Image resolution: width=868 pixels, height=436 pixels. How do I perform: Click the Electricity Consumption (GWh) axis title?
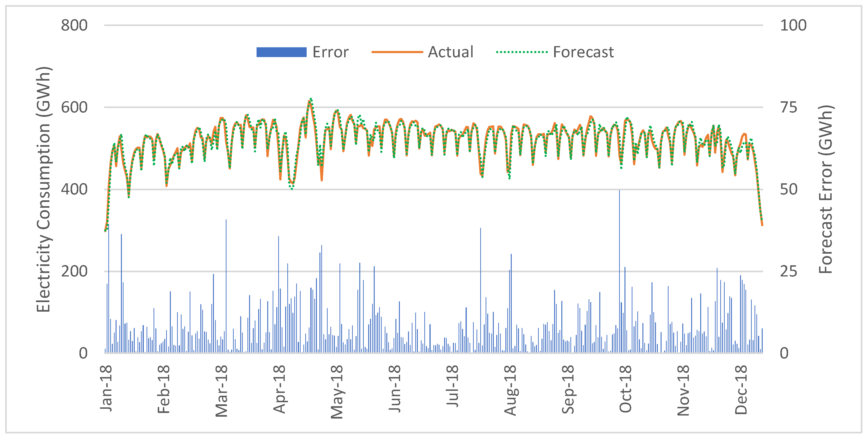44,189
